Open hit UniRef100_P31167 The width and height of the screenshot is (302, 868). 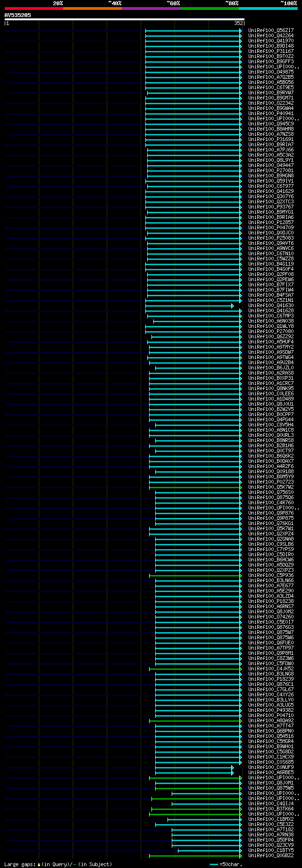click(x=271, y=51)
